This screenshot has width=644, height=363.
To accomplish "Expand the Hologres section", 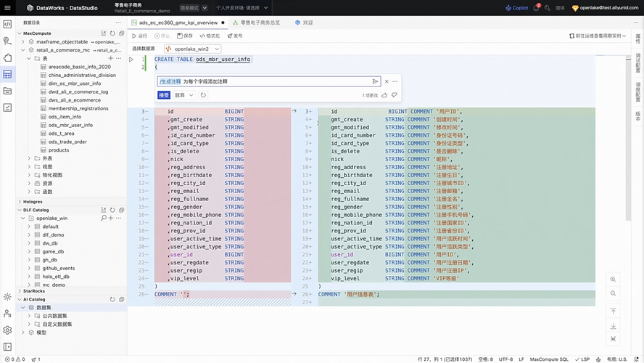I will [20, 202].
